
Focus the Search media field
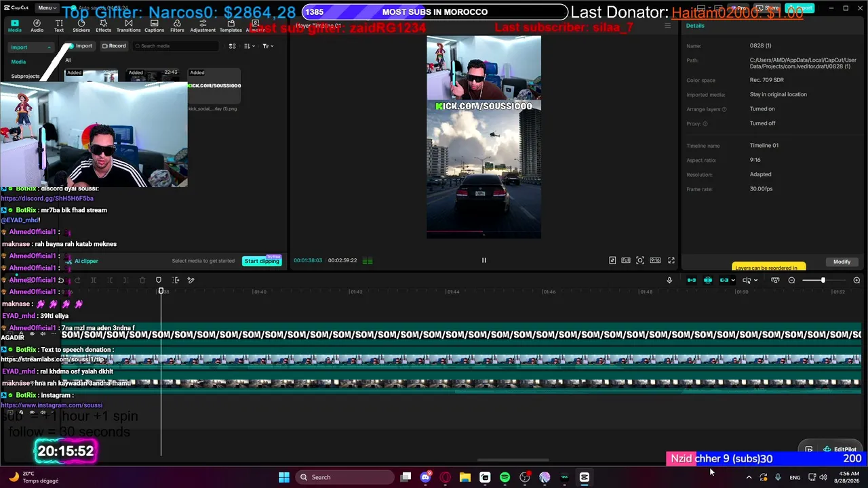coord(176,46)
